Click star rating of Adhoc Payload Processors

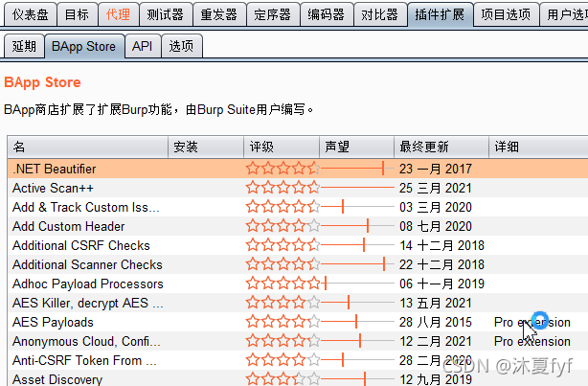(283, 284)
